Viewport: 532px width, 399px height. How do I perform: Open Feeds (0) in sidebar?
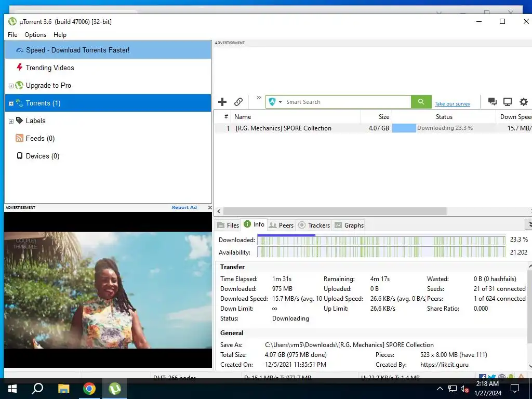(108, 138)
